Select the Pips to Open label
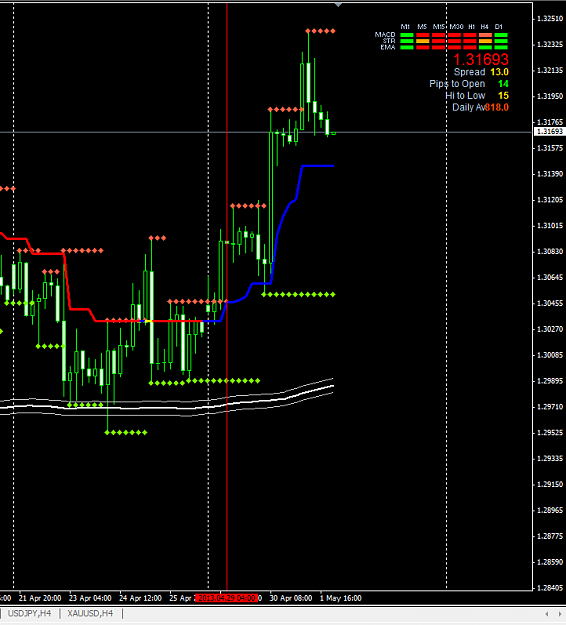 click(x=457, y=84)
